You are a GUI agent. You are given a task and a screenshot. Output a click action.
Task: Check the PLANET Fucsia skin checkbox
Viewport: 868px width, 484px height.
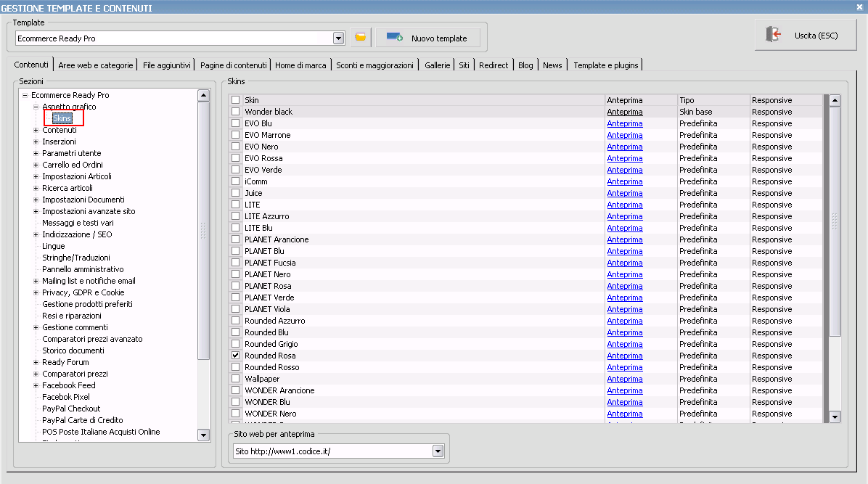(236, 263)
